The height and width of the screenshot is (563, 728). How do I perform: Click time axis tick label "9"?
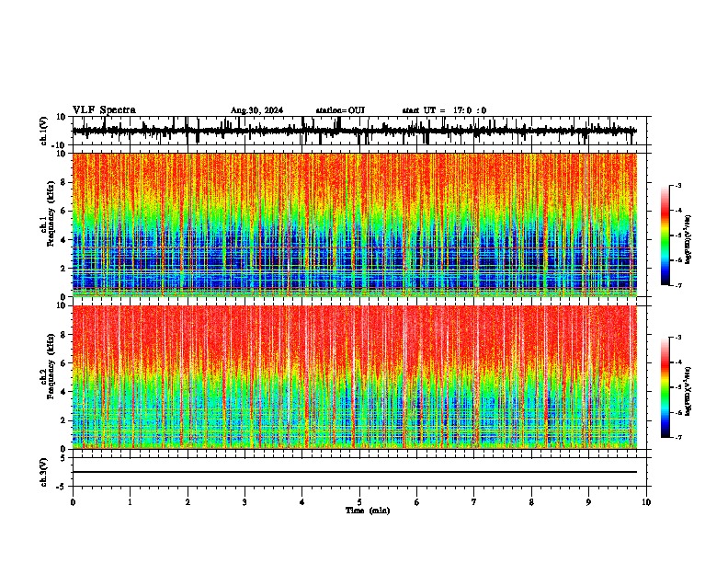588,502
